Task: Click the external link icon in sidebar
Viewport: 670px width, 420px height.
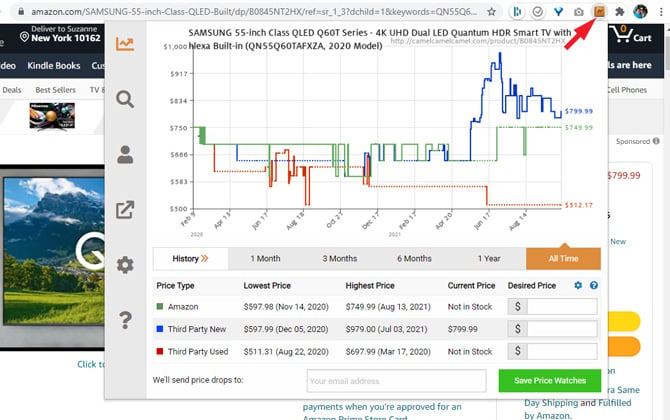Action: coord(125,210)
